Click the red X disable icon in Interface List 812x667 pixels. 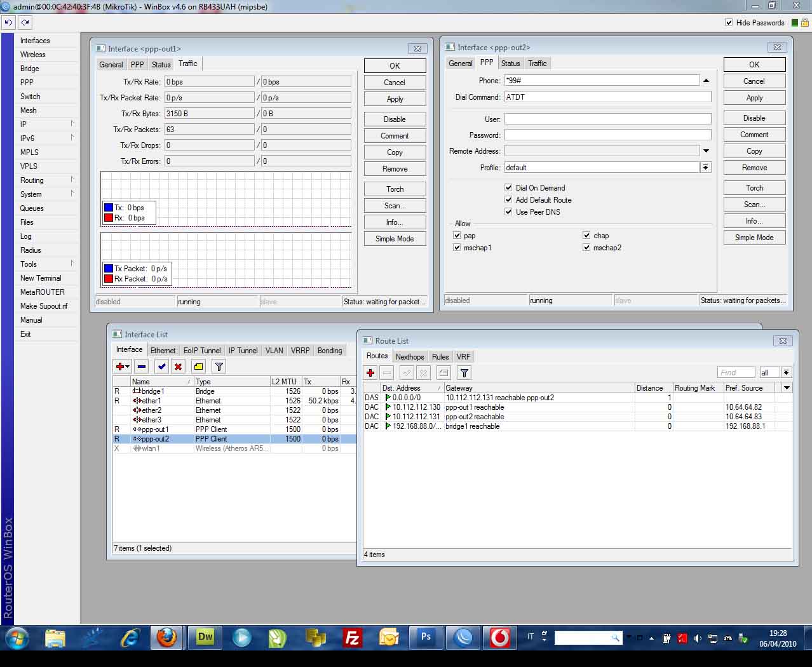(x=179, y=367)
